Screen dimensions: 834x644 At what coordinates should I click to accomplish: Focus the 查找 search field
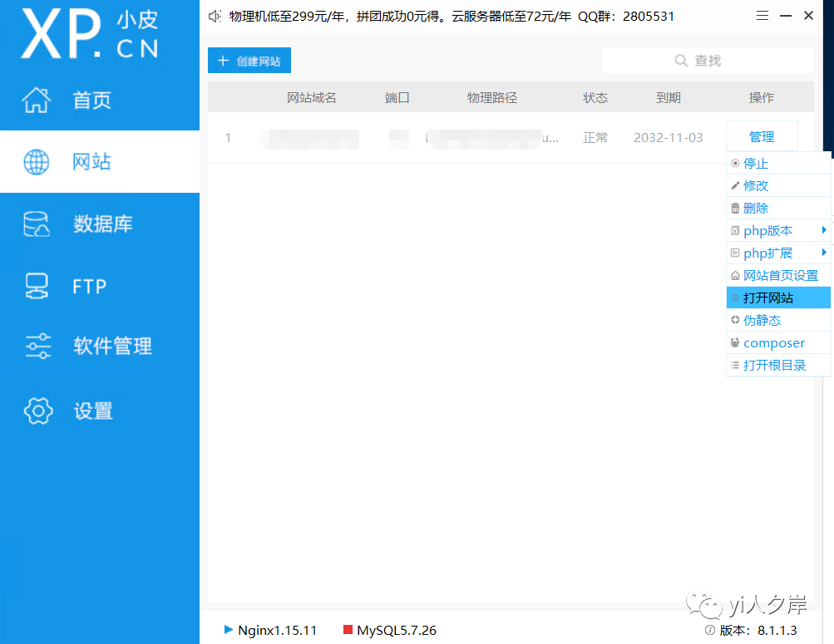pyautogui.click(x=708, y=61)
